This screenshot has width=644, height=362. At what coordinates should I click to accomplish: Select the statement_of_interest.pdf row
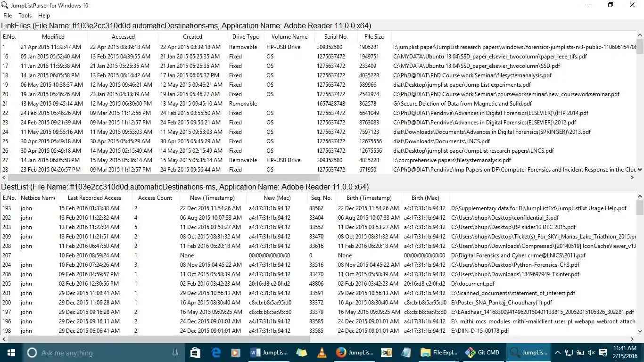point(318,293)
